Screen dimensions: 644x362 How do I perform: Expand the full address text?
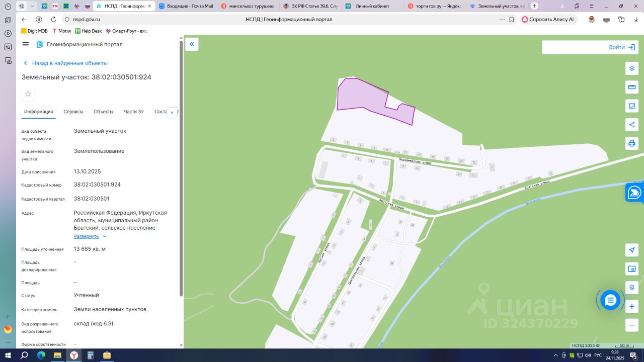[90, 236]
